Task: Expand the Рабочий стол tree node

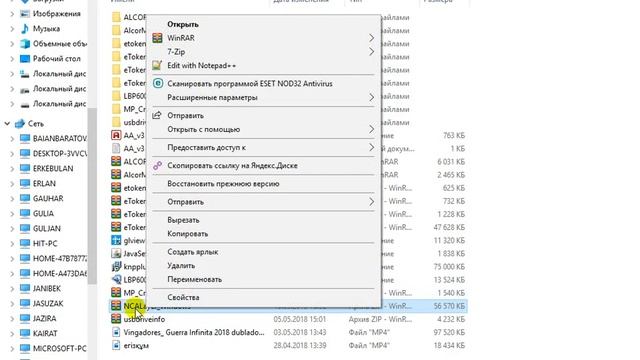Action: click(12, 59)
